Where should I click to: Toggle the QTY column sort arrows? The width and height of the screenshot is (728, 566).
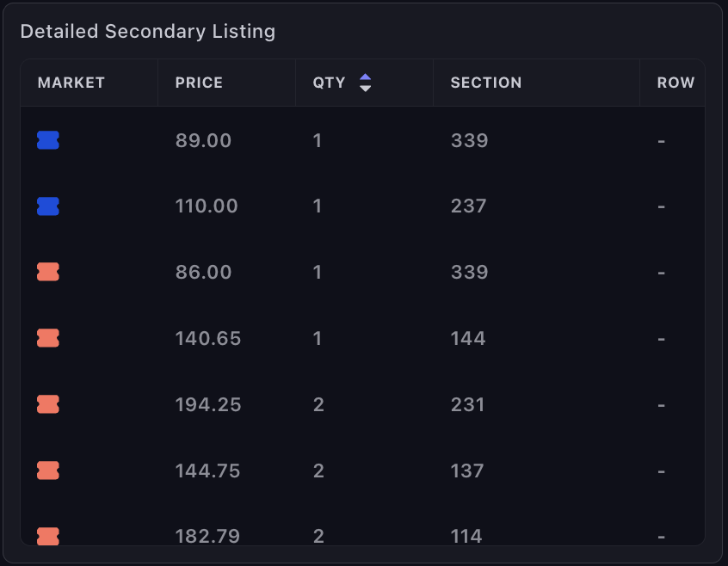click(x=366, y=83)
